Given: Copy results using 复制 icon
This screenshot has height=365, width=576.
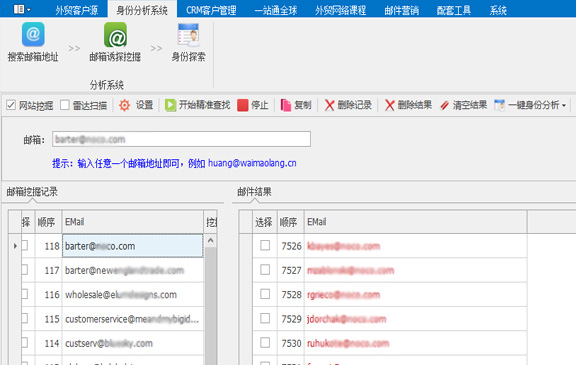Looking at the screenshot, I should tap(285, 105).
